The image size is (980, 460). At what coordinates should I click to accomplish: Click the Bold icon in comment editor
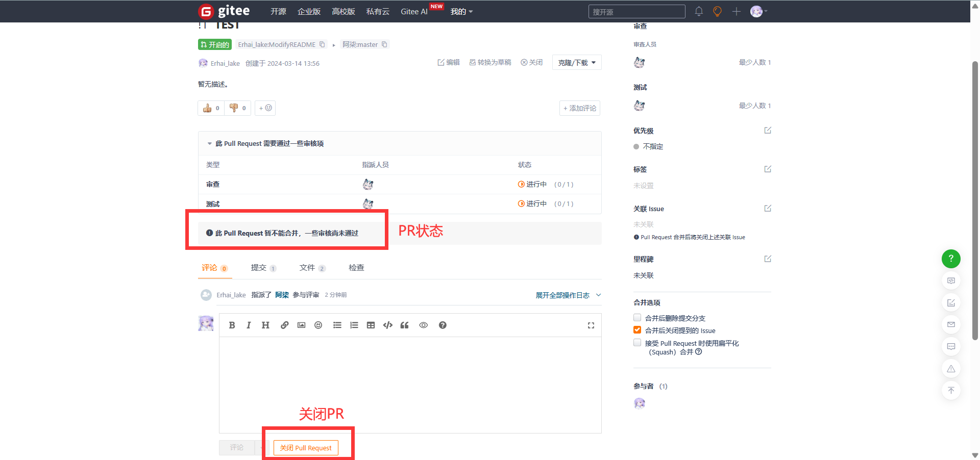click(232, 325)
